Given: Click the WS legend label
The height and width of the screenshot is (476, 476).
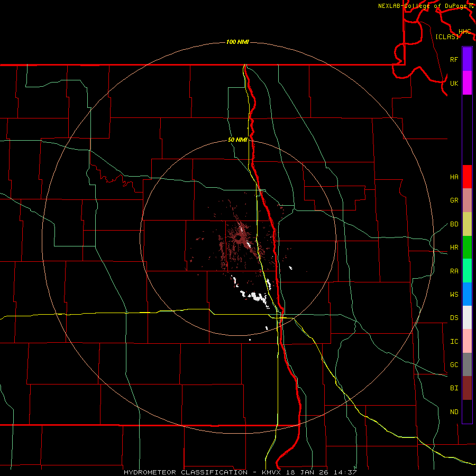Looking at the screenshot, I should click(454, 294).
